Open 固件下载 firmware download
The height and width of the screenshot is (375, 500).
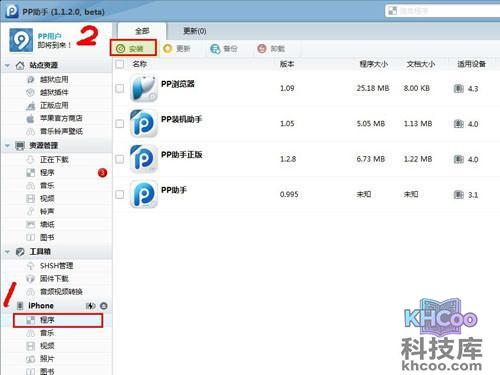click(x=54, y=279)
